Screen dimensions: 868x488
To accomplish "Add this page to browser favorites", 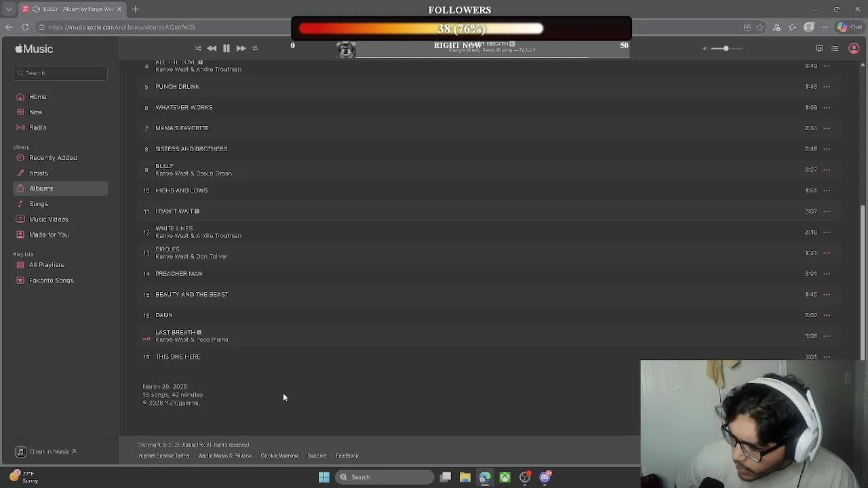I will [x=760, y=27].
